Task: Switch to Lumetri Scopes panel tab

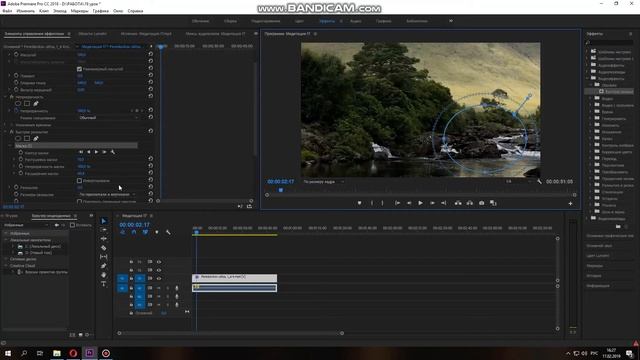Action: coord(92,34)
